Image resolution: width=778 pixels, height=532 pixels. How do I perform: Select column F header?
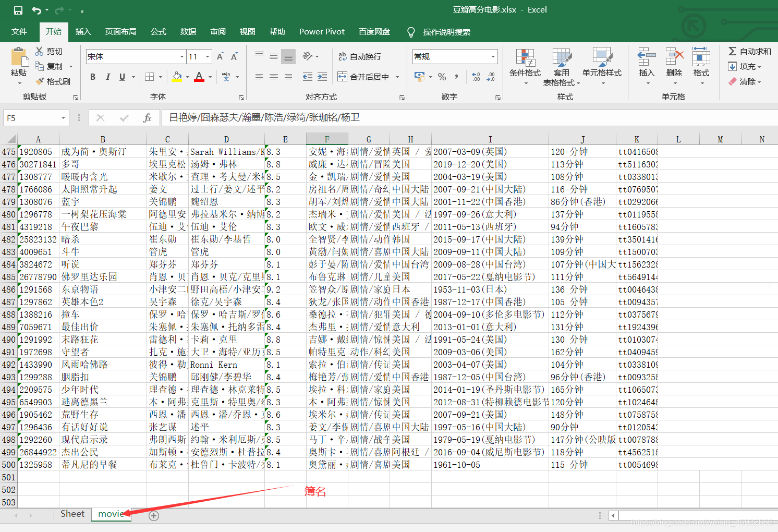327,139
